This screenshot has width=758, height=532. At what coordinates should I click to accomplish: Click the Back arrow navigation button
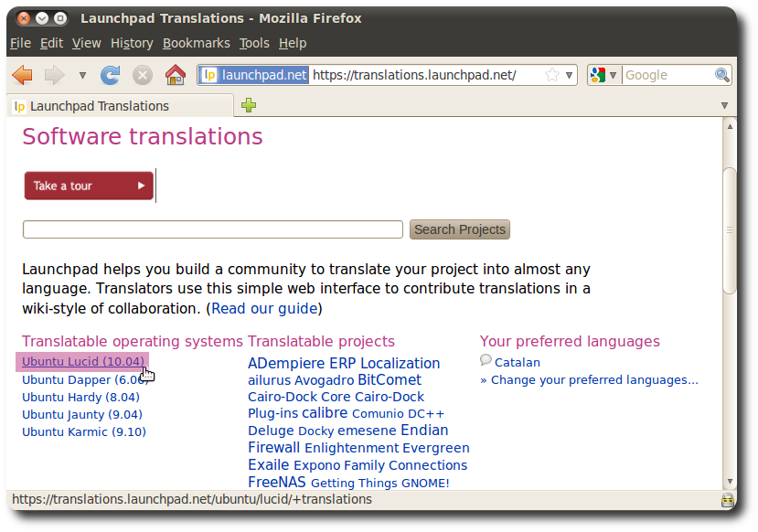point(22,75)
